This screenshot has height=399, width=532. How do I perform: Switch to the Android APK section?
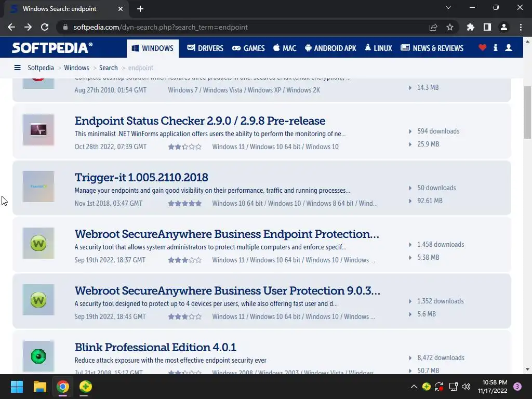[x=330, y=48]
